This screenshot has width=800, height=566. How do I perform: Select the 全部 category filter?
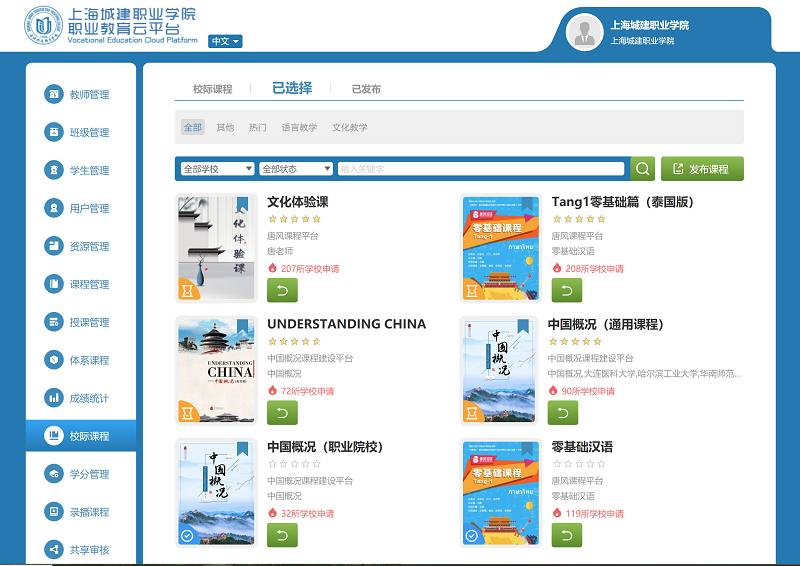(x=193, y=127)
